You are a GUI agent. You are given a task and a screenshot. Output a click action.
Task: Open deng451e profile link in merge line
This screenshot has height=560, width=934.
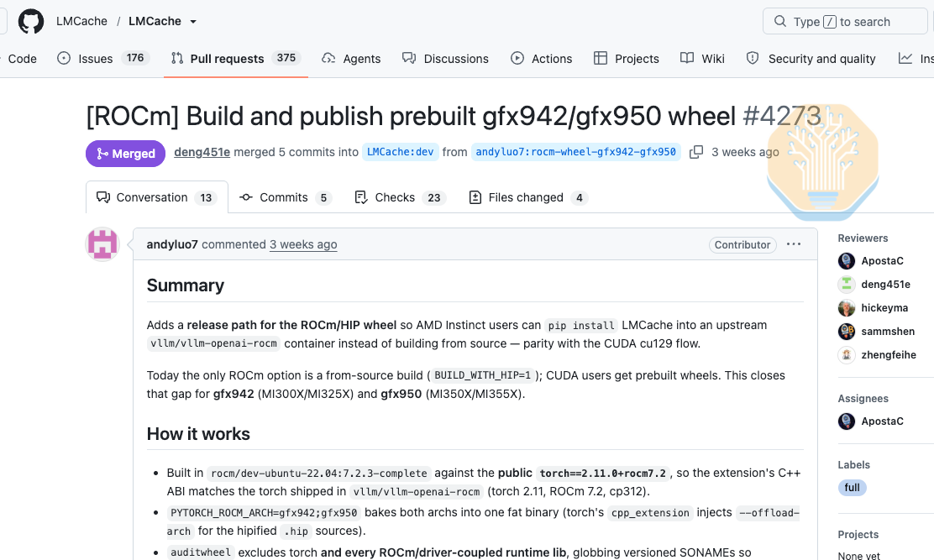click(202, 152)
